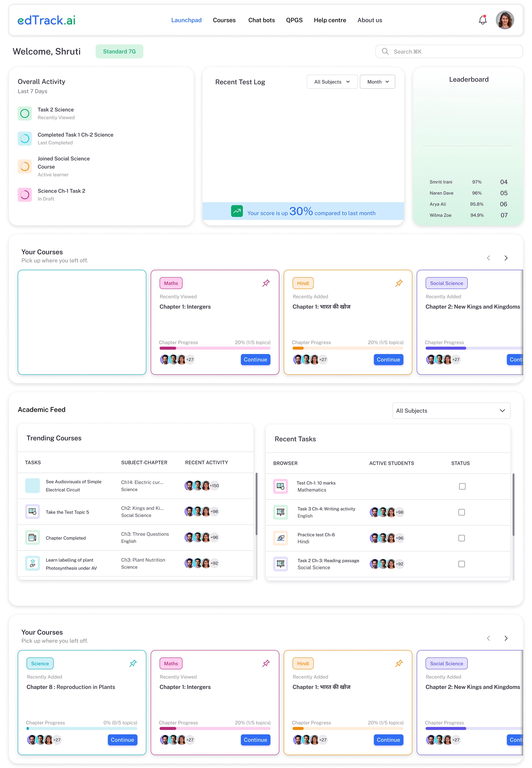
Task: Pin the Maths course card
Action: [x=266, y=283]
